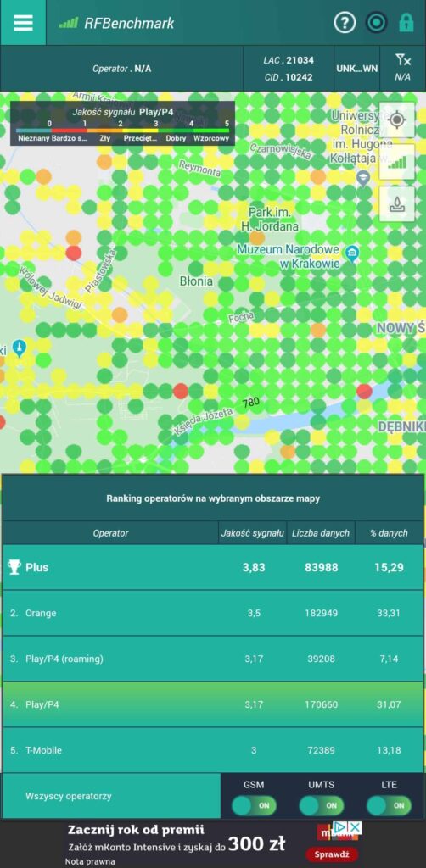The width and height of the screenshot is (426, 868).
Task: Tap the UNK...WN network type cell
Action: (356, 69)
